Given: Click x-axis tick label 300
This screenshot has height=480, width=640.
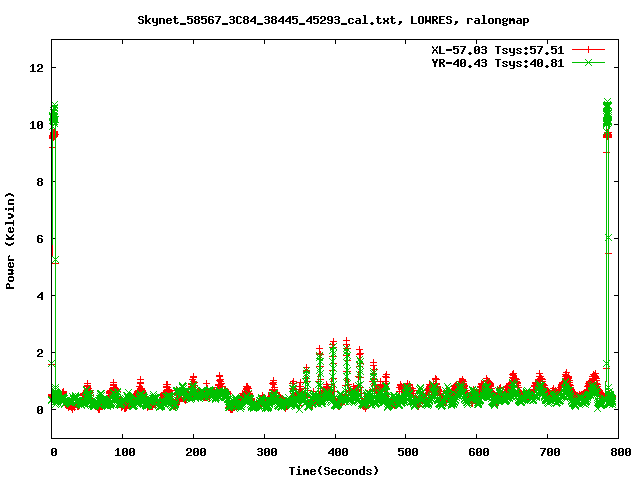Looking at the screenshot, I should point(267,452).
